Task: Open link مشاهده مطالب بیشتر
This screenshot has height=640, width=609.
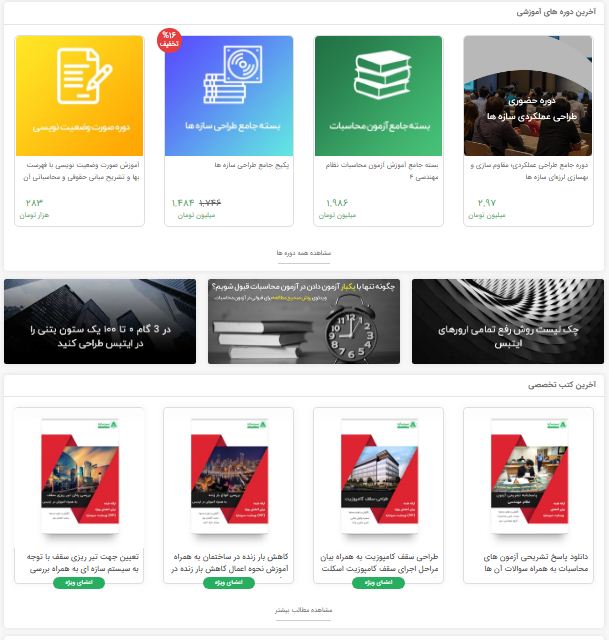Action: (304, 610)
